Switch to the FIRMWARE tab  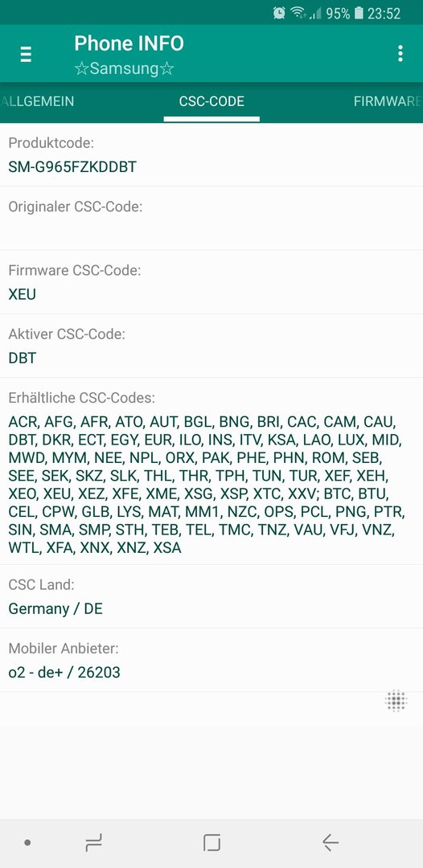click(x=388, y=101)
